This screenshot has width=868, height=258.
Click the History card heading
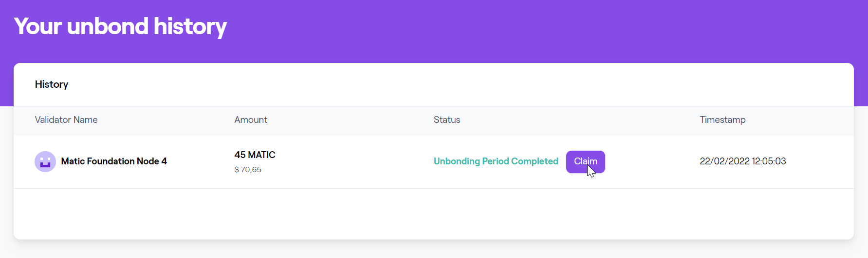click(x=52, y=84)
